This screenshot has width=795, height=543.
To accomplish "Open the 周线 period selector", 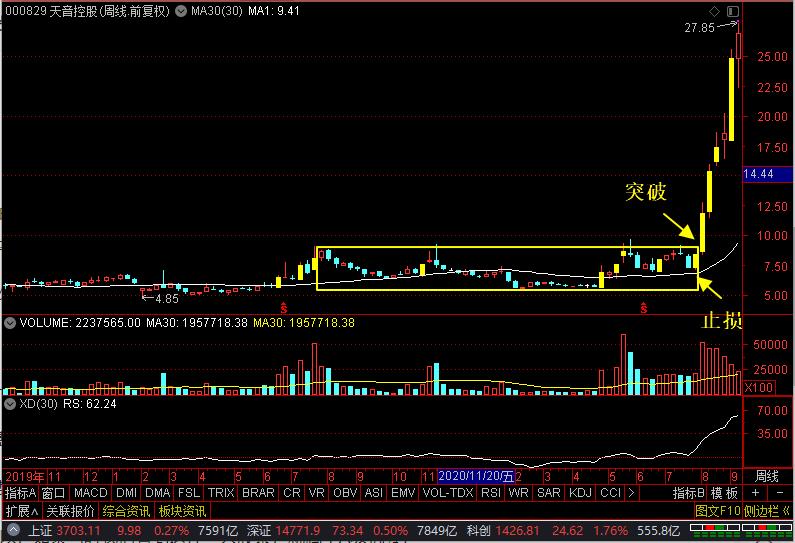I will [x=767, y=476].
